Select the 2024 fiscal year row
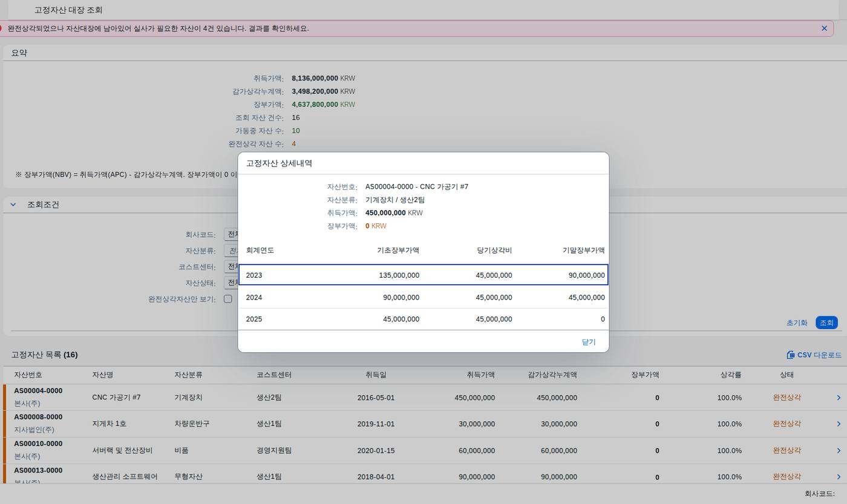Screen dimensions: 847x504 tap(423, 297)
